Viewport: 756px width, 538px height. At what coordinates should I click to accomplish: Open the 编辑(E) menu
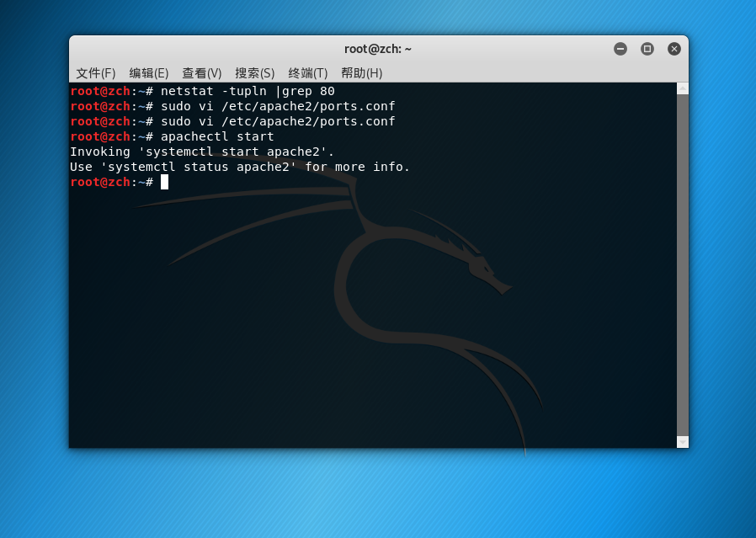149,73
